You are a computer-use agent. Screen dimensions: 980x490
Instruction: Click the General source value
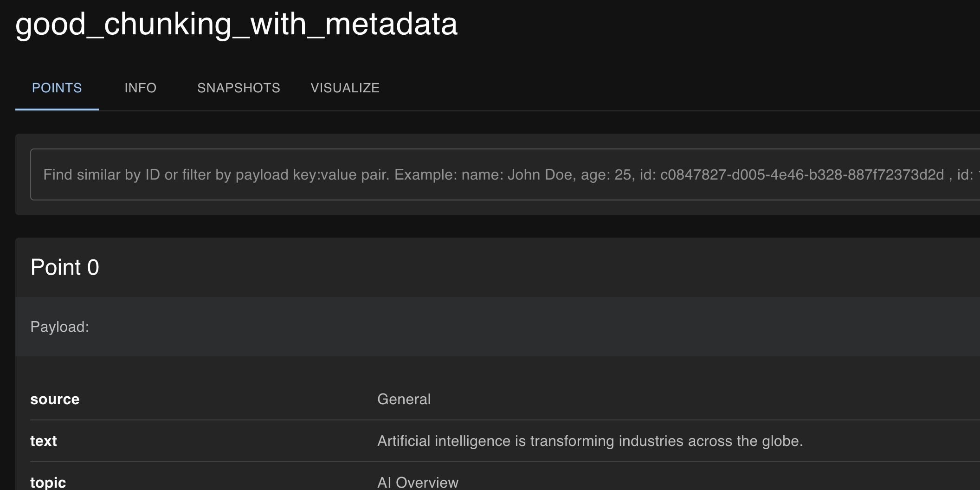(x=404, y=399)
